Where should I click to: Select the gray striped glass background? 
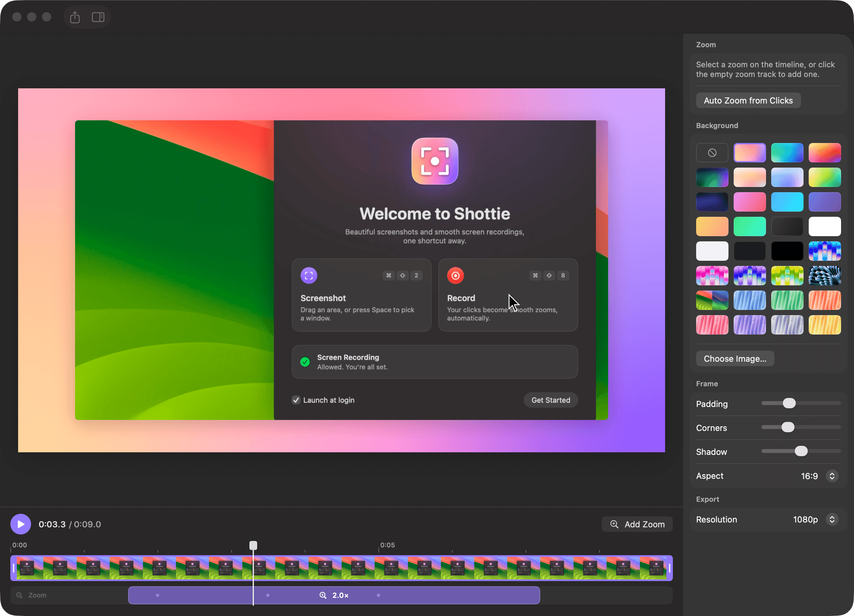coord(787,324)
